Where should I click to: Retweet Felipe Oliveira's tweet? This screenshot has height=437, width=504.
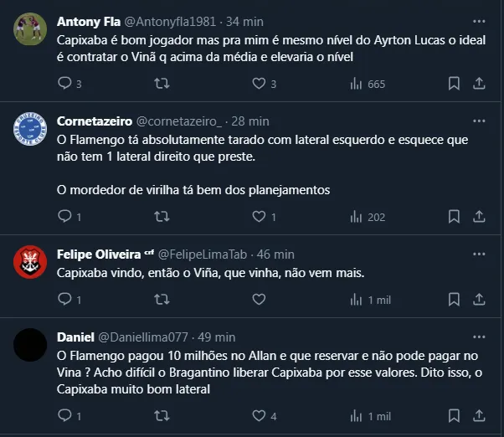[x=162, y=299]
